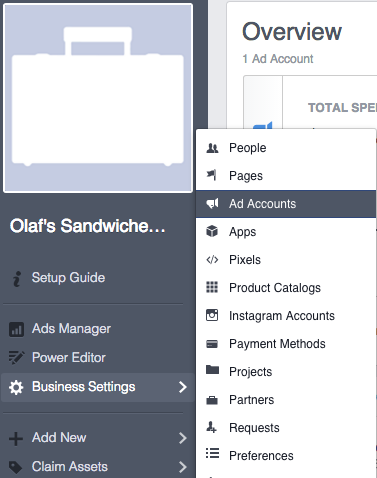Click the Pixels code bracket icon
Viewport: 377px width, 478px height.
tap(212, 259)
